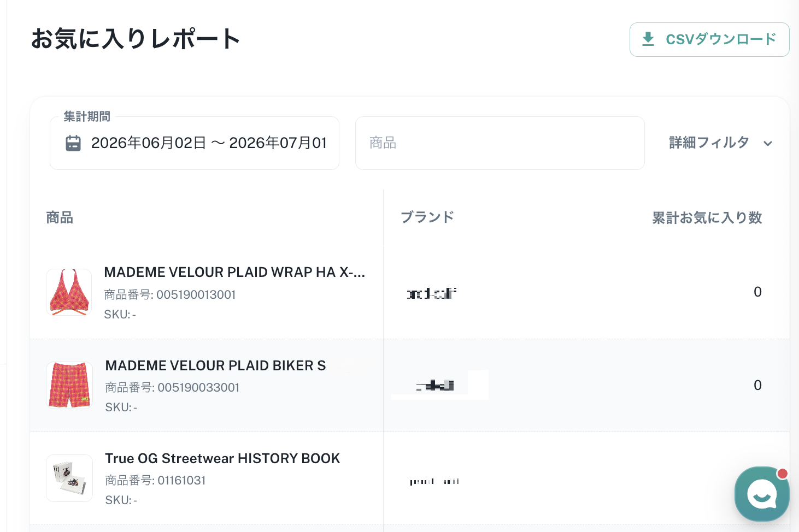Select the 2026年06月02日 date range field
This screenshot has height=532, width=799.
click(x=195, y=143)
